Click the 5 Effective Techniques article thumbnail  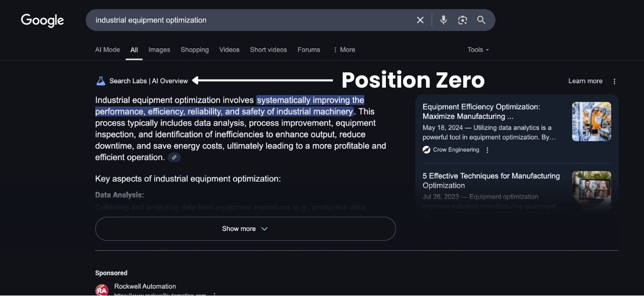(592, 190)
